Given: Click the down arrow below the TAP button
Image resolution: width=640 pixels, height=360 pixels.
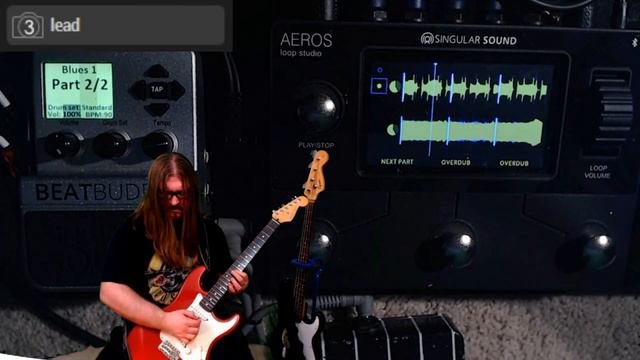Looking at the screenshot, I should pos(156,109).
